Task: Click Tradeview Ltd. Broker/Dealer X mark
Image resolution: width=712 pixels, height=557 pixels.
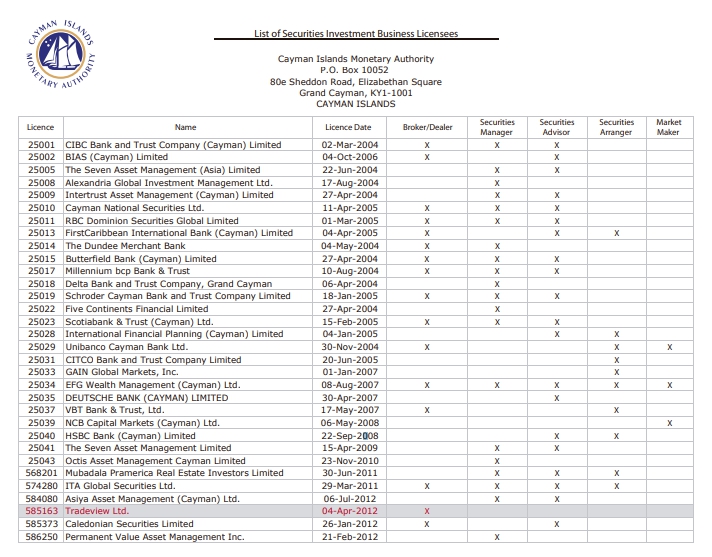Action: 427,511
